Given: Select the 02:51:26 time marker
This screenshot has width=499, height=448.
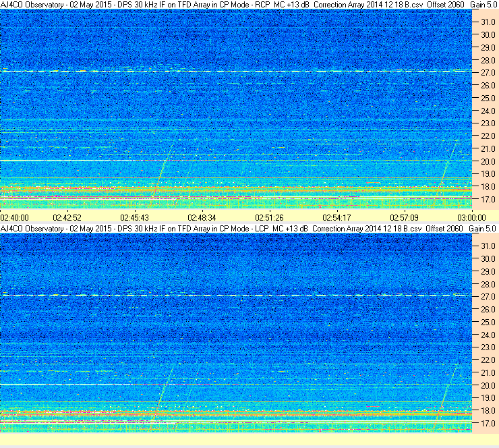Looking at the screenshot, I should pyautogui.click(x=269, y=218).
